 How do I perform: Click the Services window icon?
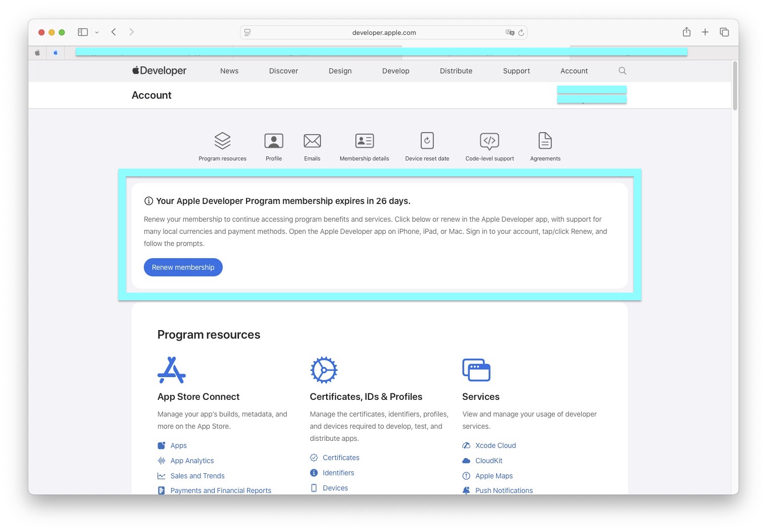click(476, 370)
